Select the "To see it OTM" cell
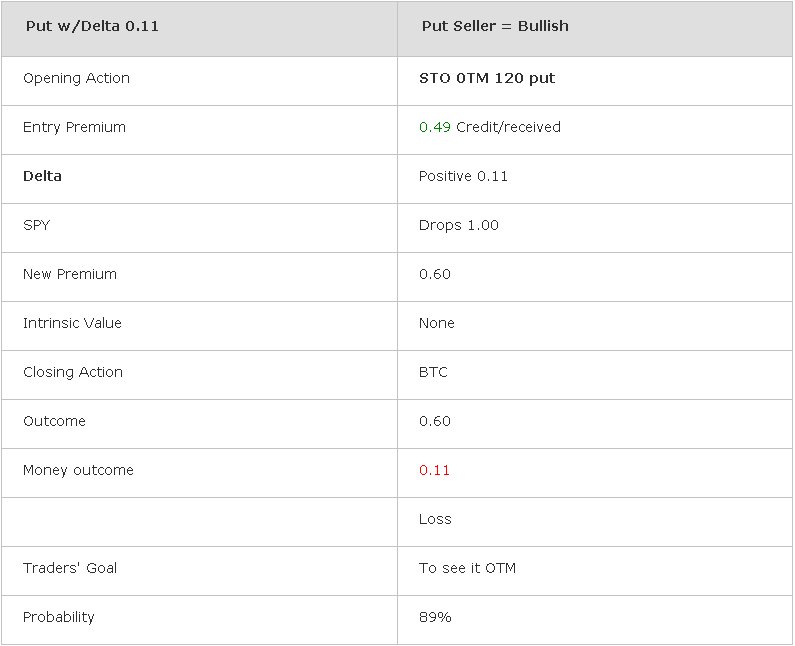Screen dimensions: 795x646 (x=467, y=568)
